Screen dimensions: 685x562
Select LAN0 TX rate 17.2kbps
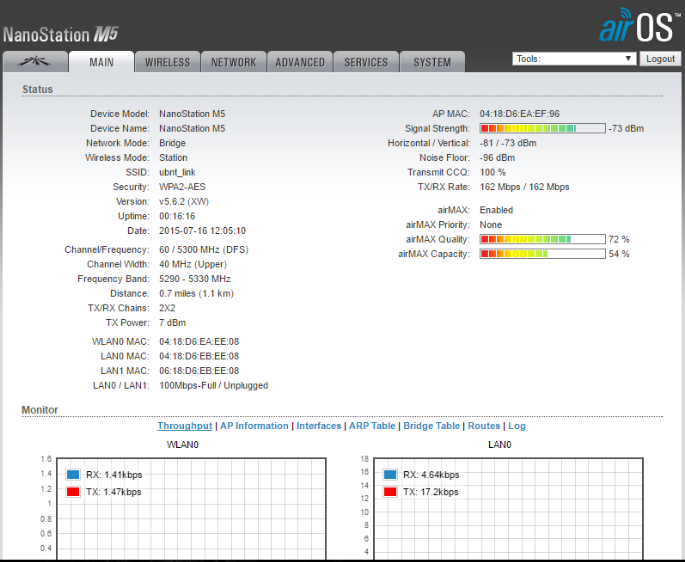(439, 492)
